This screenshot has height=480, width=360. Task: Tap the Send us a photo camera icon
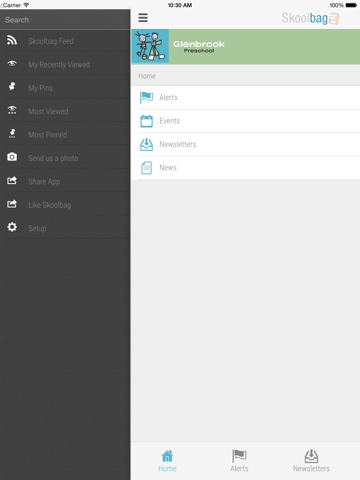12,157
